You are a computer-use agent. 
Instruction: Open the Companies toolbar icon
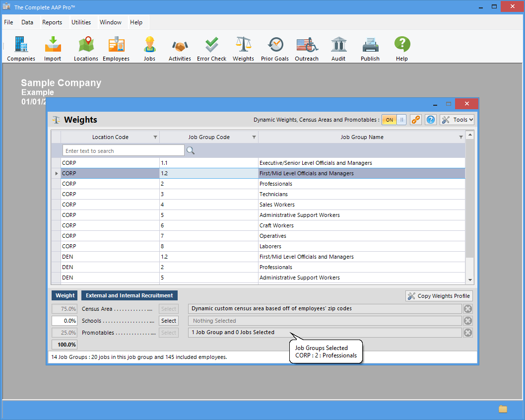coord(21,49)
